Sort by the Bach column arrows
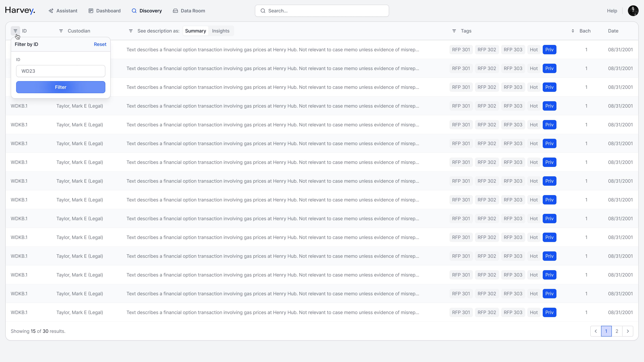Viewport: 644px width, 362px height. coord(573,31)
